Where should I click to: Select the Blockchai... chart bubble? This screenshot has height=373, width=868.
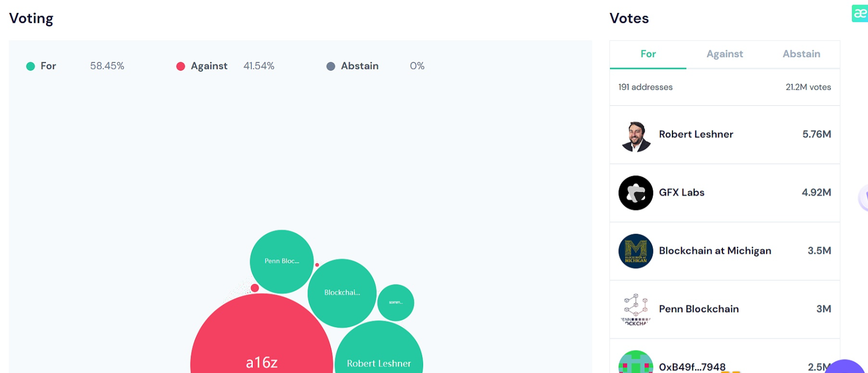pyautogui.click(x=342, y=293)
